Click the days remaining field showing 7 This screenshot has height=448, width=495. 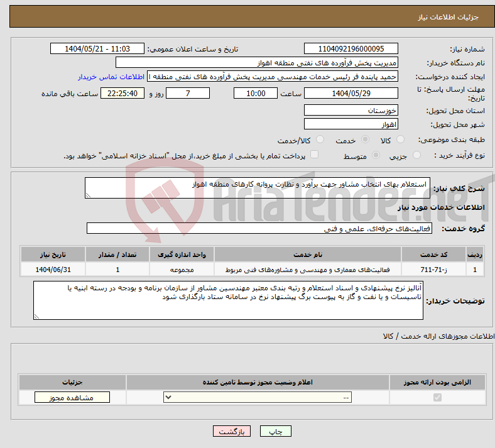(188, 93)
